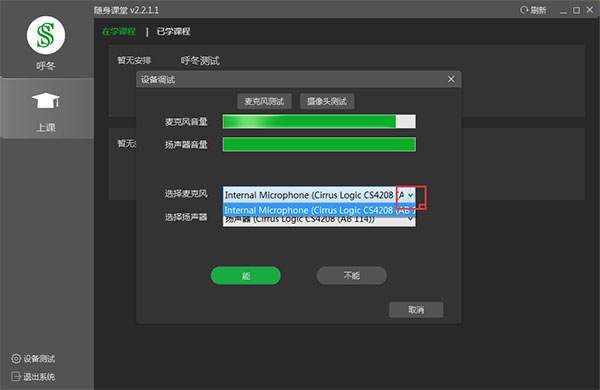The image size is (600, 390).
Task: Click the grey 不能 button
Action: tap(352, 276)
